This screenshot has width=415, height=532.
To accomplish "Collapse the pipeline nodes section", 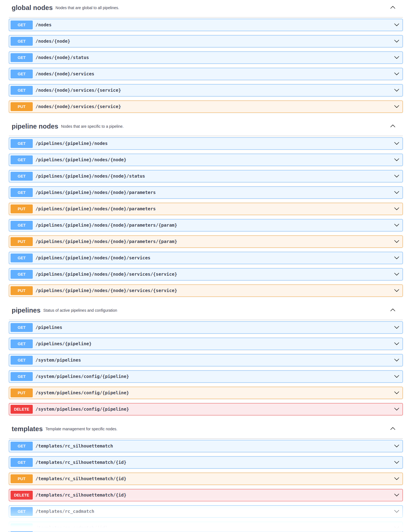I will (393, 126).
